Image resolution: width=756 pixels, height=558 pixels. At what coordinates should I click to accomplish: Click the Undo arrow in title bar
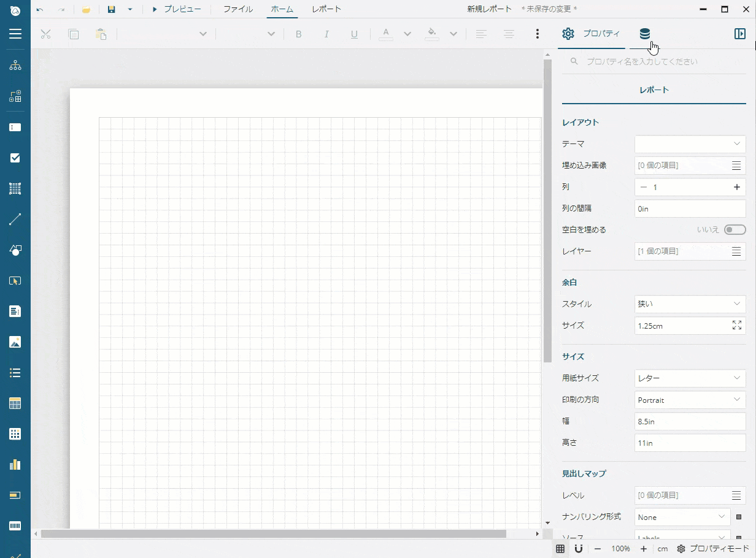pyautogui.click(x=40, y=9)
